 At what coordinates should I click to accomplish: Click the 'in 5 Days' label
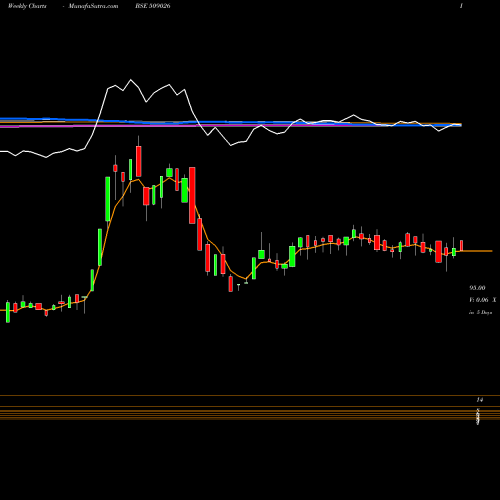tap(480, 312)
